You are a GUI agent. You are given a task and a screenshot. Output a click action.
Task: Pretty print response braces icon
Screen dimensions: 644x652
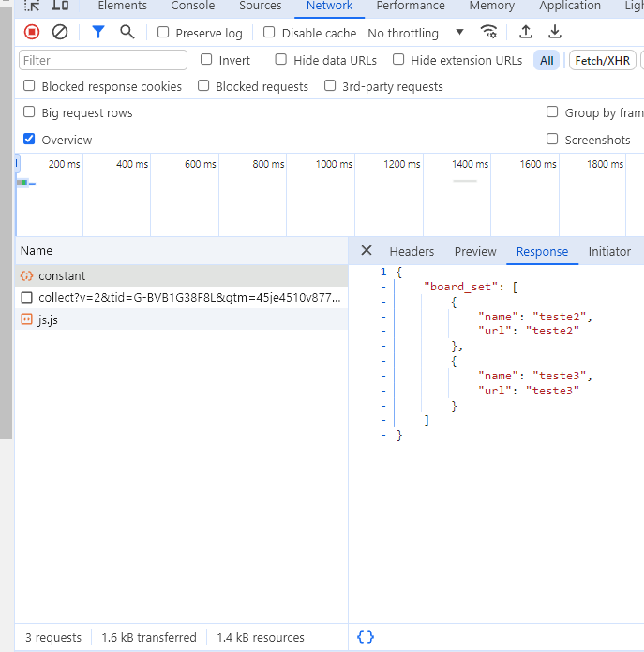pos(366,637)
